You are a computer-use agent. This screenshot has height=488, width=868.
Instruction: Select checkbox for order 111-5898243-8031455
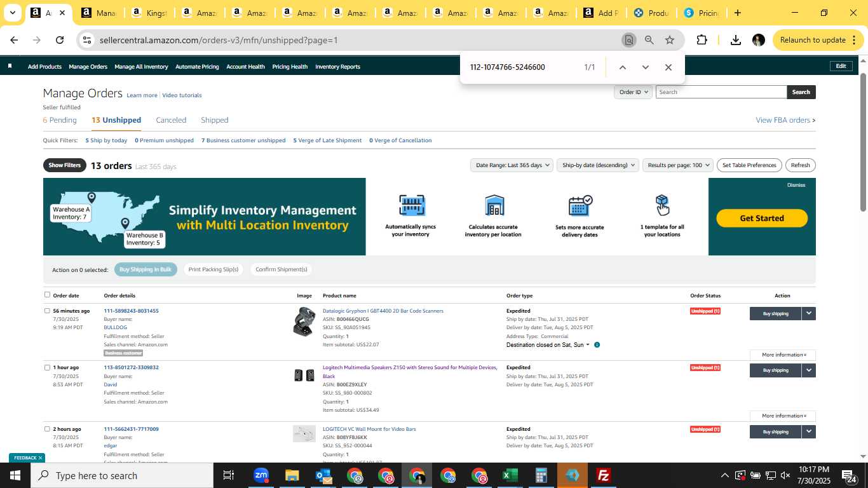tap(47, 311)
